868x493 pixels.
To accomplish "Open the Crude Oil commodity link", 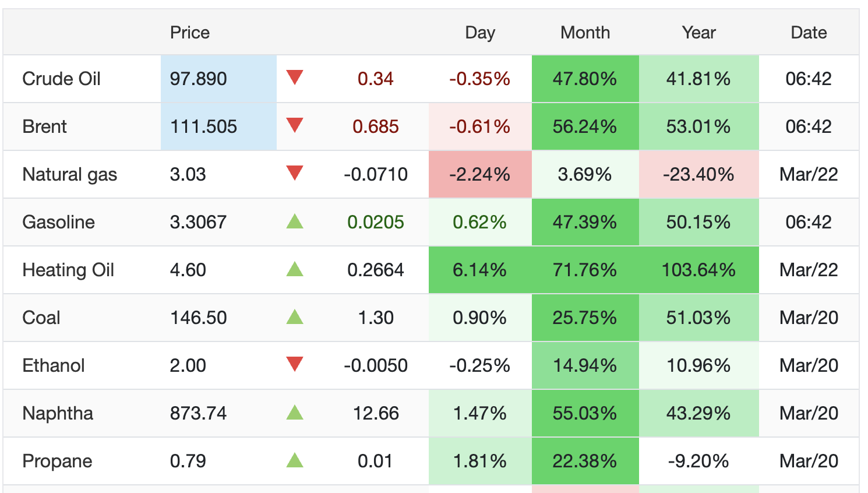I will (x=61, y=79).
